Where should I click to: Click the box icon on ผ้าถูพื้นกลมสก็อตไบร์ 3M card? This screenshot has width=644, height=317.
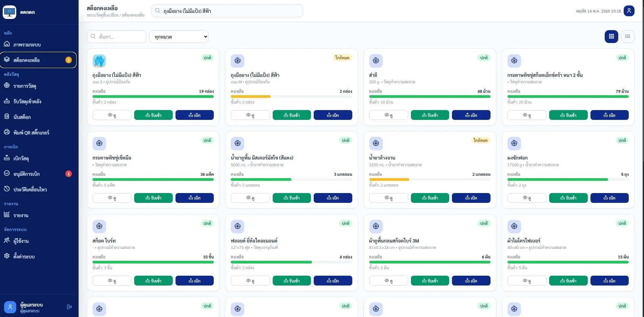click(376, 227)
